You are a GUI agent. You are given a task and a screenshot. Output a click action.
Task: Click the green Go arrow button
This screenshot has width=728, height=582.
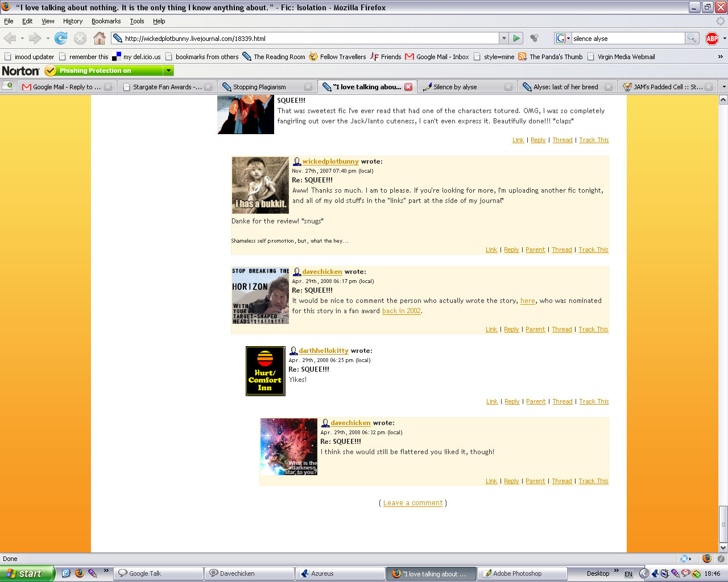coord(516,38)
